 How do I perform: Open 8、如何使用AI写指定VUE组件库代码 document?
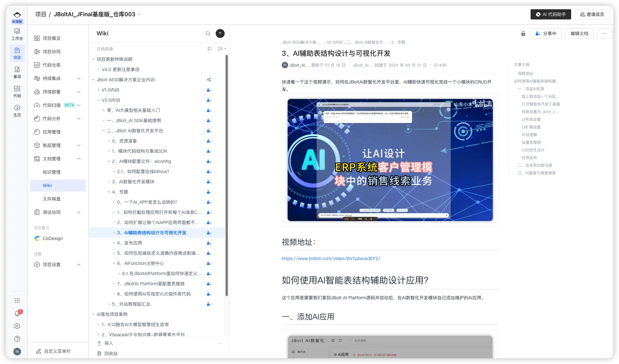(154, 294)
